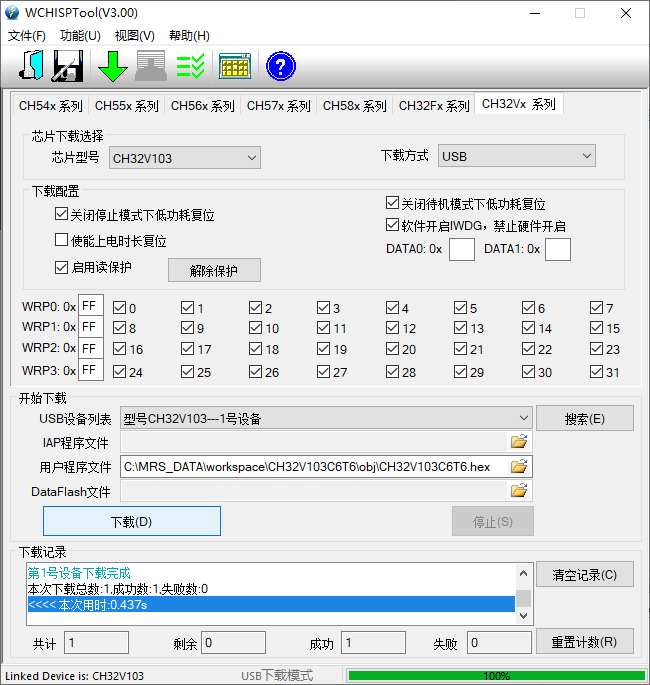The width and height of the screenshot is (650, 685).
Task: Click the 共计 total count field
Action: point(97,643)
